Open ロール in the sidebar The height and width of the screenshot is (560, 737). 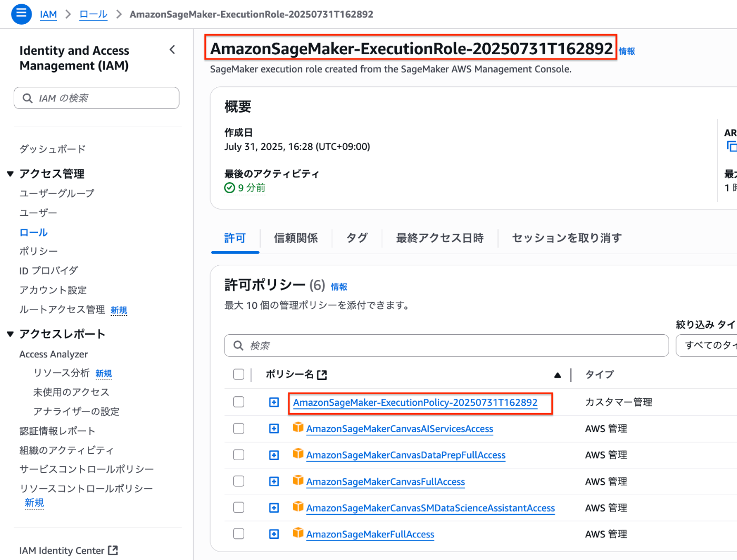pos(34,232)
